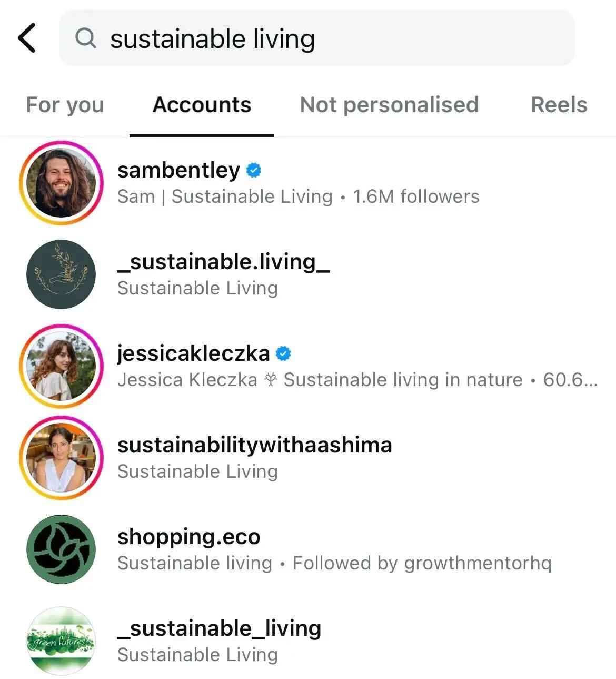The width and height of the screenshot is (616, 679).
Task: Visit the shopping.eco account
Action: click(188, 537)
